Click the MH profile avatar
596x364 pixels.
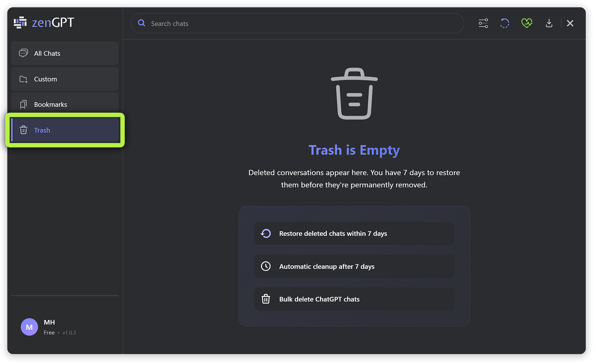click(29, 327)
